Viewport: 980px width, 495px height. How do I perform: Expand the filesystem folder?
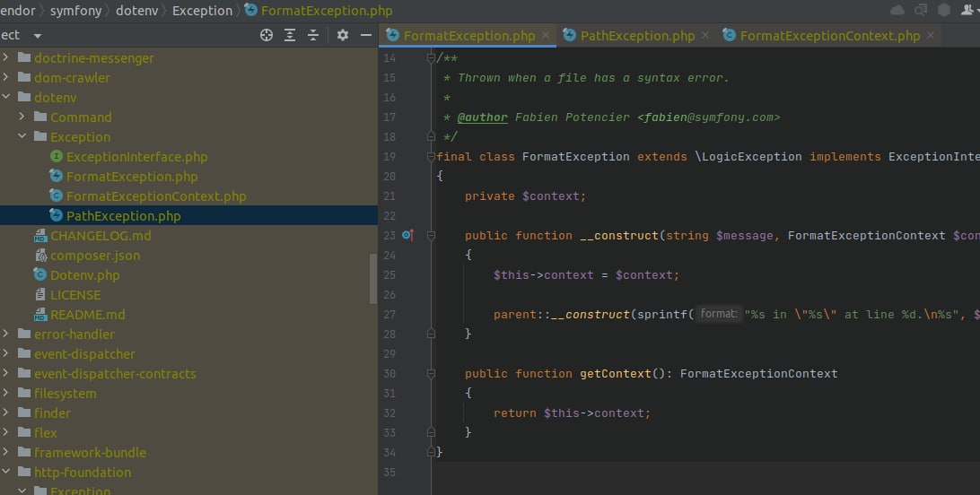pos(5,394)
